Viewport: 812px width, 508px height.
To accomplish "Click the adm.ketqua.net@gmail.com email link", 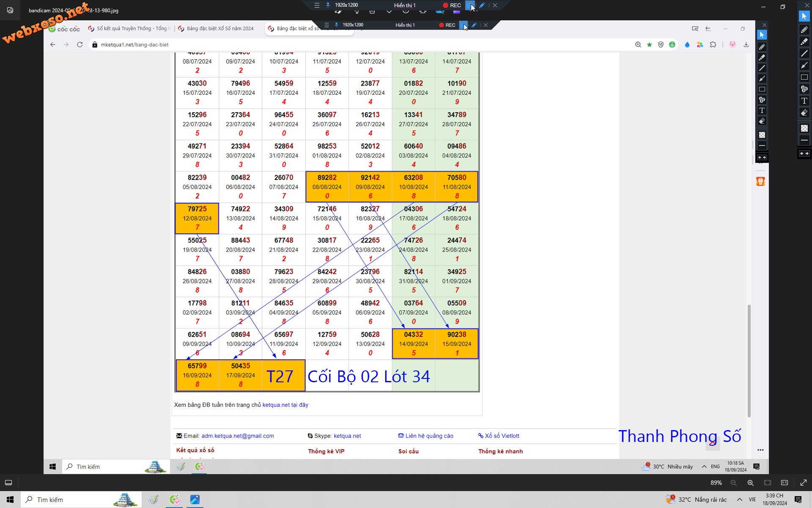I will coord(238,436).
